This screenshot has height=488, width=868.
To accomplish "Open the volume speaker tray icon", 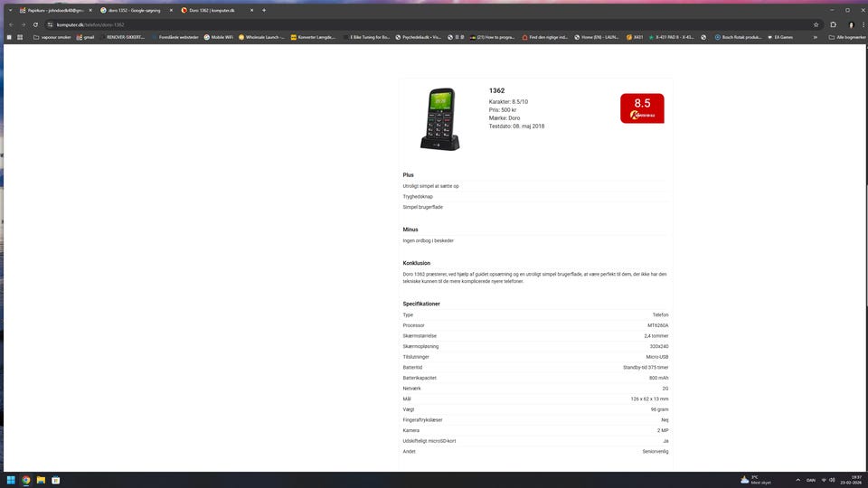I will [832, 480].
